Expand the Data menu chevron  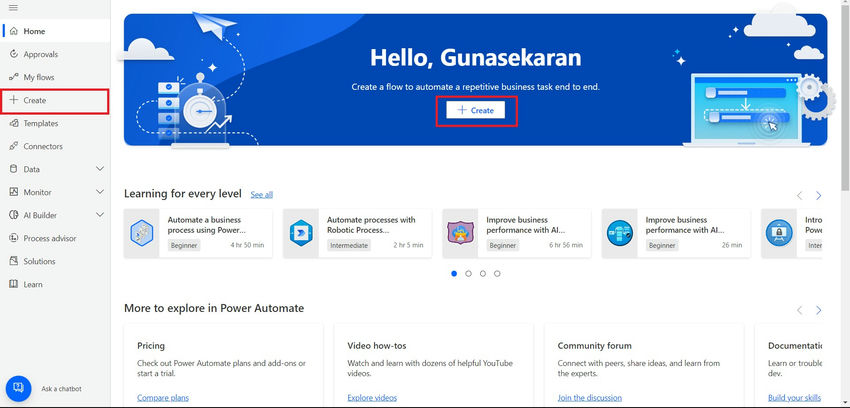(100, 169)
